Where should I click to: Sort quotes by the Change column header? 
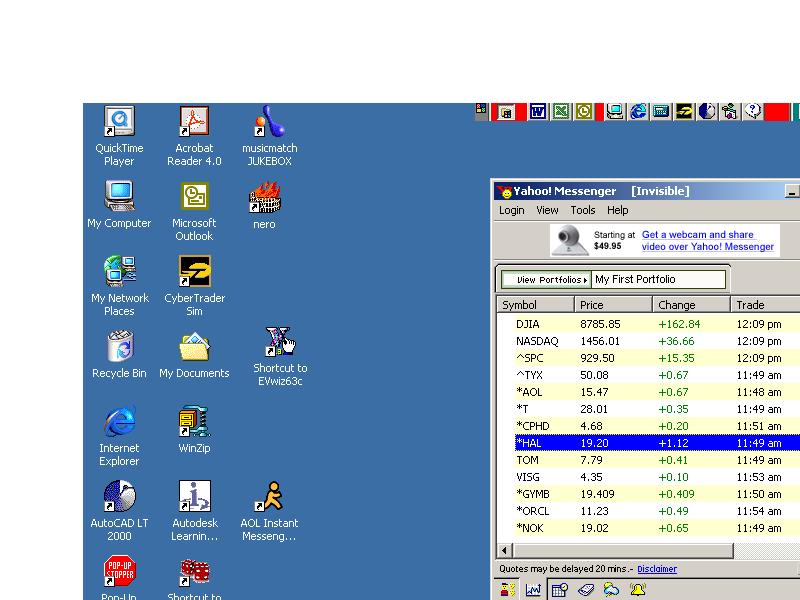[692, 305]
